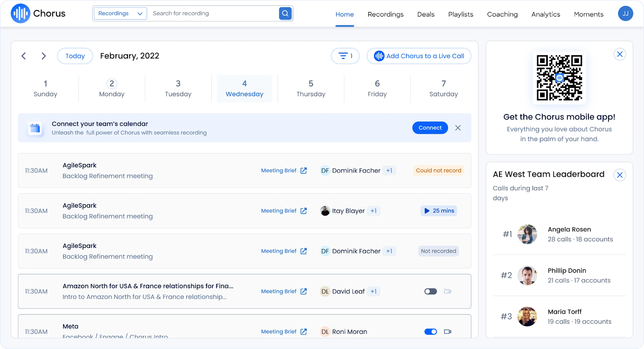This screenshot has width=644, height=349.
Task: Click Angela Rosen's profile photo
Action: point(527,234)
